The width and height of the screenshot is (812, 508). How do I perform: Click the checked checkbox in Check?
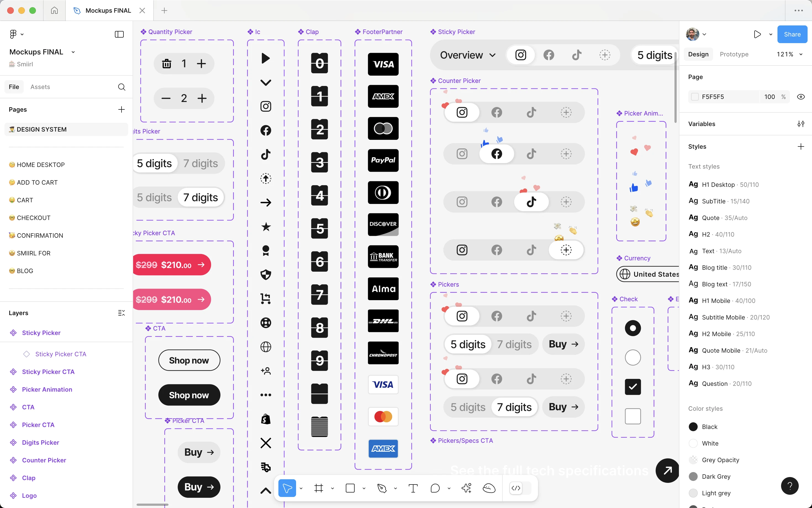633,387
